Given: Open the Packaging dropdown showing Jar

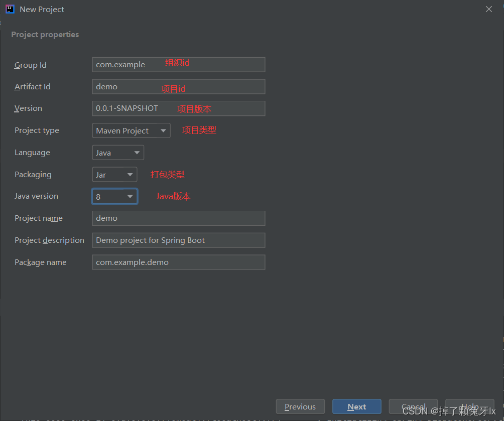Looking at the screenshot, I should [114, 175].
